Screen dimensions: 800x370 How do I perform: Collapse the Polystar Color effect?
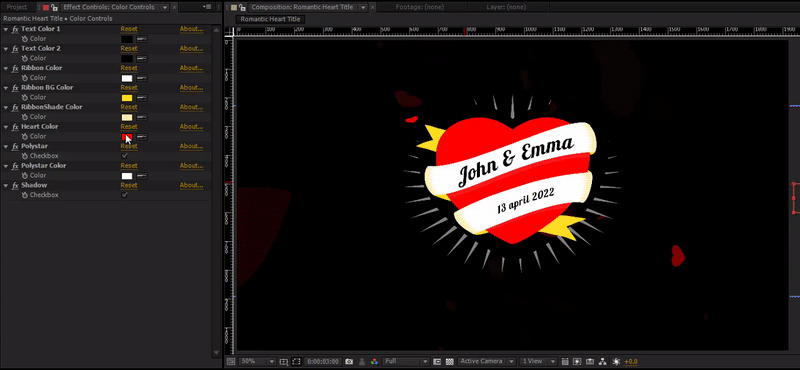click(x=6, y=166)
